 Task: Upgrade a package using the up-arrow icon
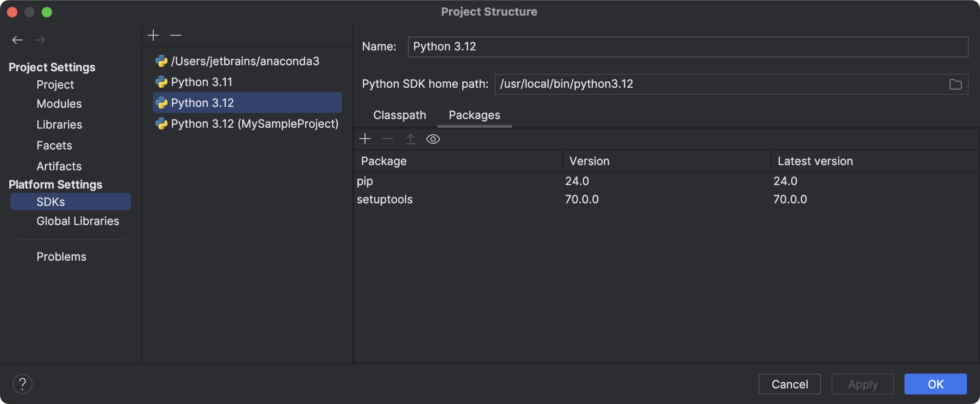[411, 139]
